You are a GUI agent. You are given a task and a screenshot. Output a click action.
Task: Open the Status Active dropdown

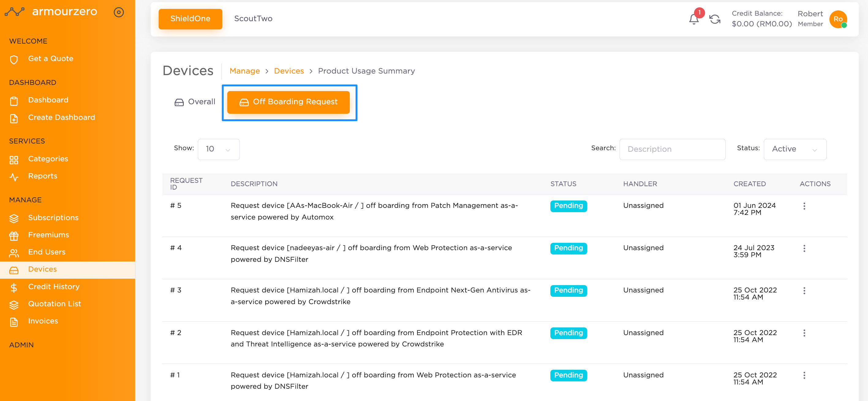(x=794, y=149)
